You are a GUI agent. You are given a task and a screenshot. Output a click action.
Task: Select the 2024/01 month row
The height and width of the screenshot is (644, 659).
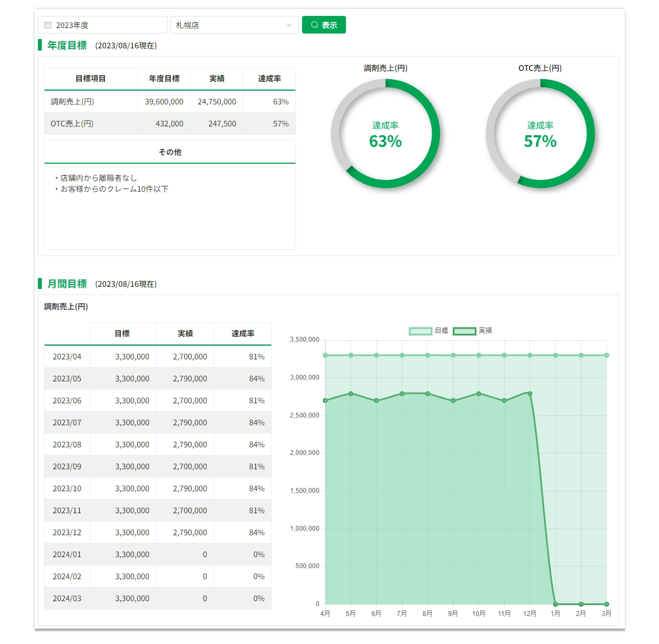158,554
